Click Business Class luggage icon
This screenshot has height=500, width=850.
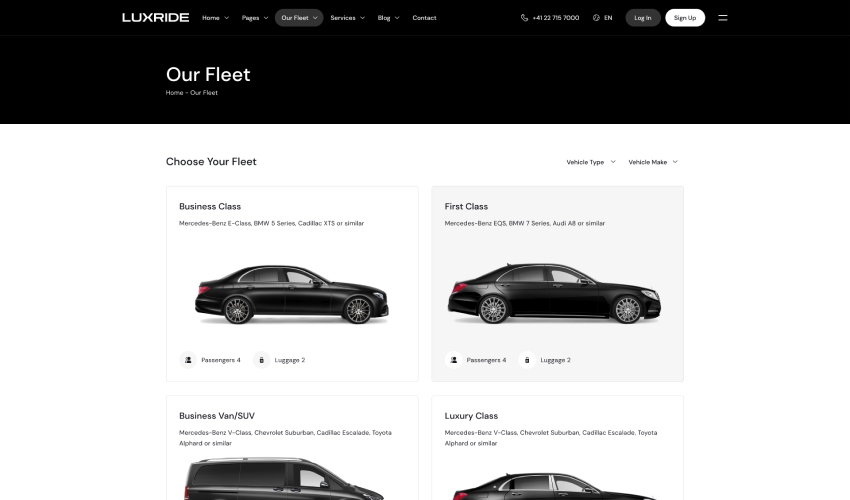coord(261,360)
